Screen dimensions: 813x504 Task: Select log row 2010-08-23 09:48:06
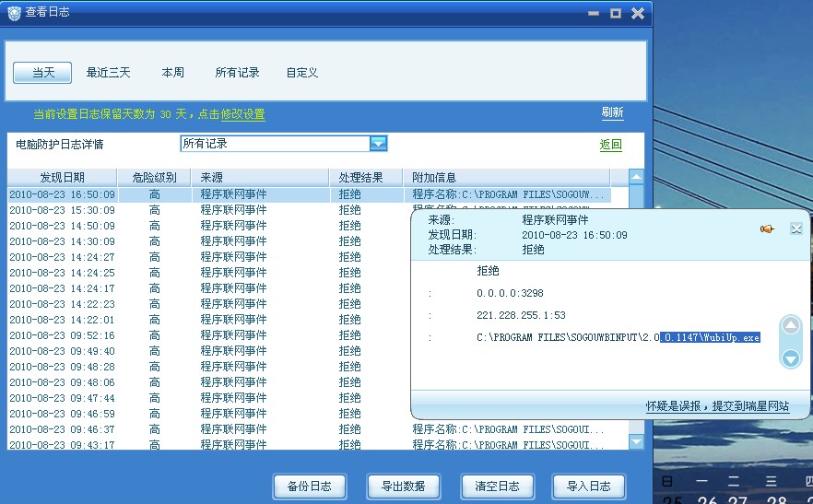208,382
